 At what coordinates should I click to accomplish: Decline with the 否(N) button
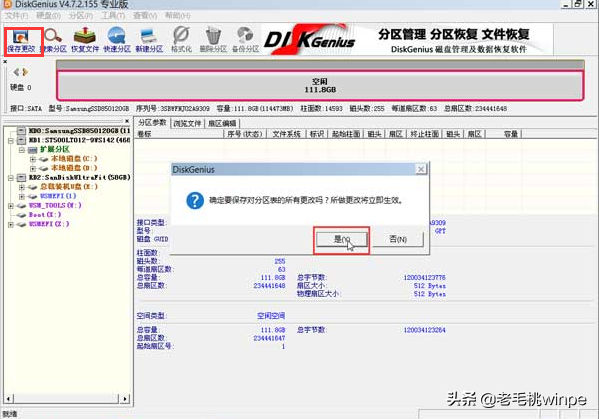[398, 239]
